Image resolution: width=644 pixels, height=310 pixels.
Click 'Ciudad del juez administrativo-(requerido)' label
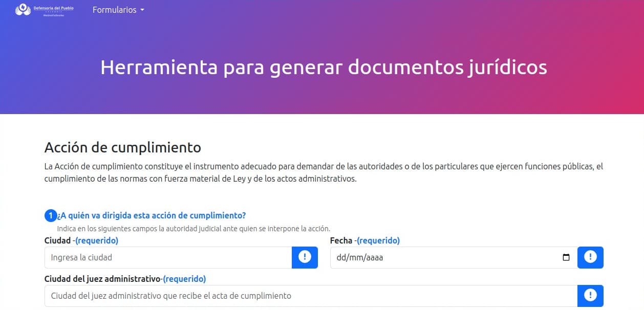pos(125,279)
